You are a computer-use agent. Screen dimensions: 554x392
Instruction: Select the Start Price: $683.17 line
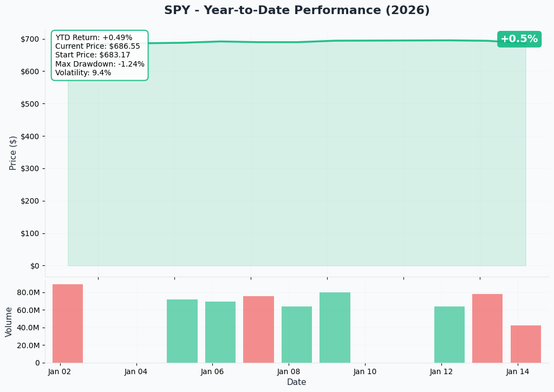pyautogui.click(x=93, y=55)
